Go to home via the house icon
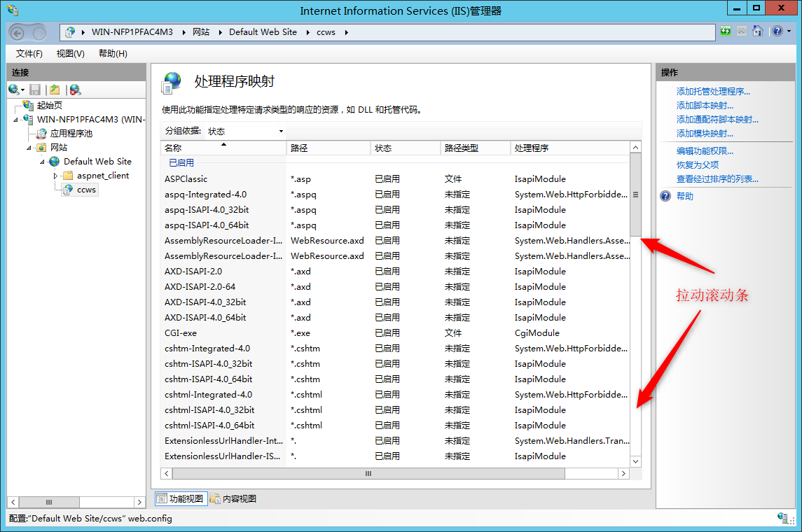 pos(757,31)
